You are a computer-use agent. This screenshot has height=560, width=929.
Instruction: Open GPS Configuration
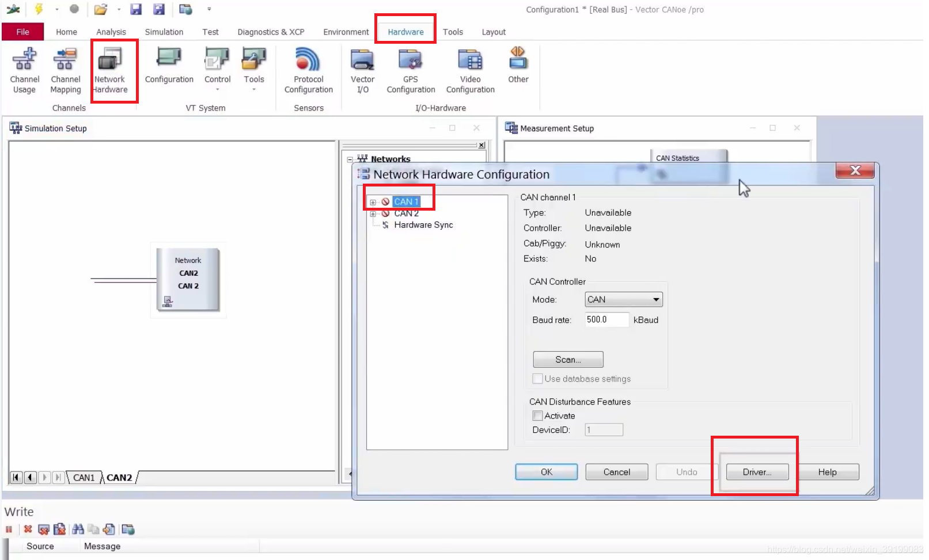[x=411, y=70]
